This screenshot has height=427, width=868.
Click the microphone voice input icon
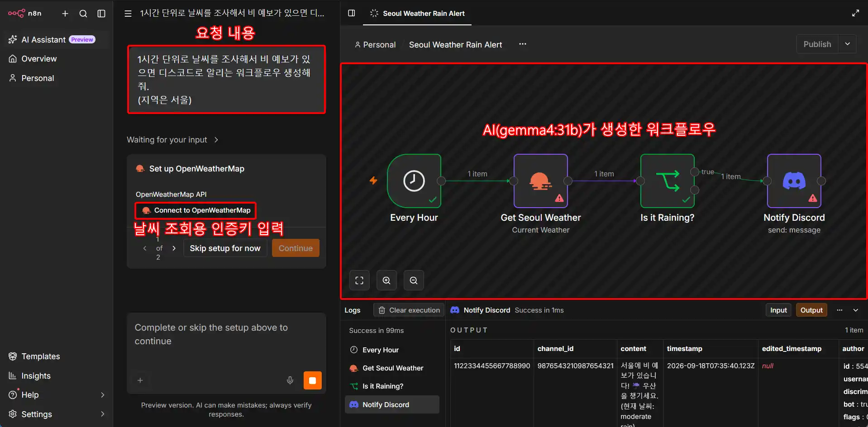pos(290,380)
